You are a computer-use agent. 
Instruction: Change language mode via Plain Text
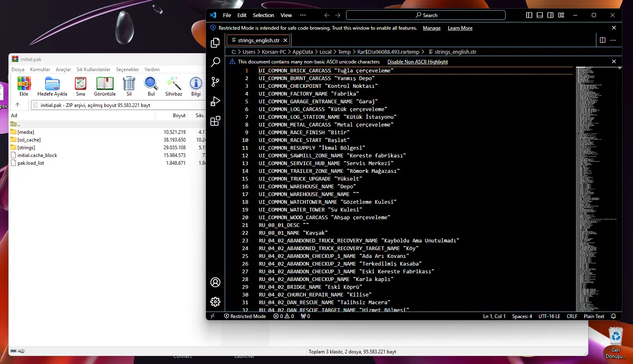coord(594,316)
